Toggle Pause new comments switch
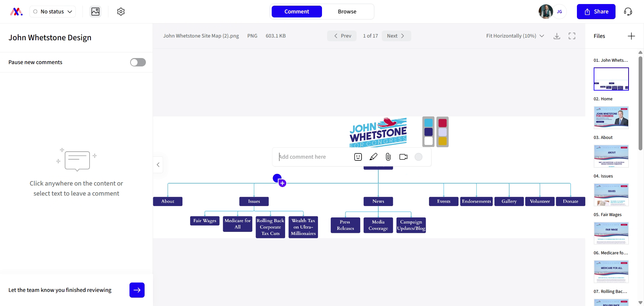Screen dimensions: 644x306 tap(138, 62)
